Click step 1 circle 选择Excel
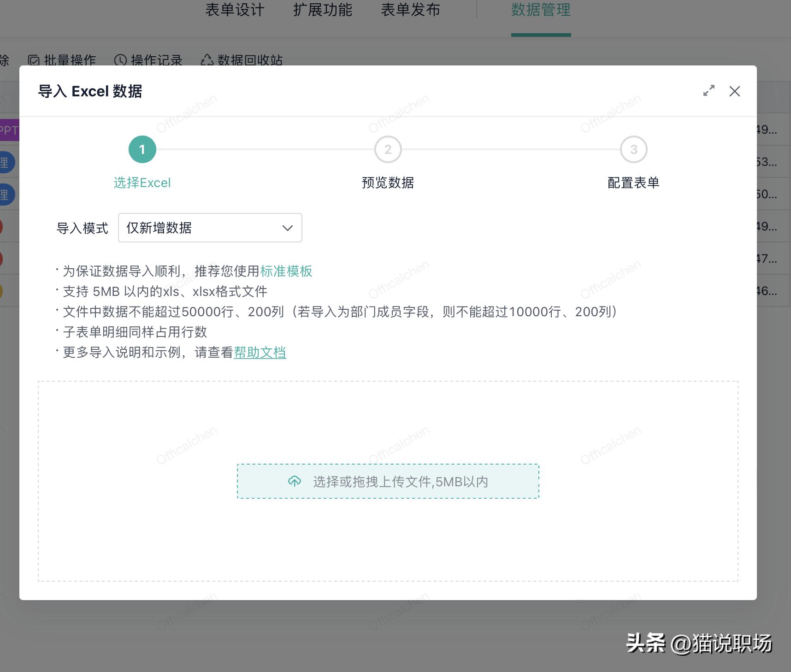This screenshot has height=672, width=791. 142,149
